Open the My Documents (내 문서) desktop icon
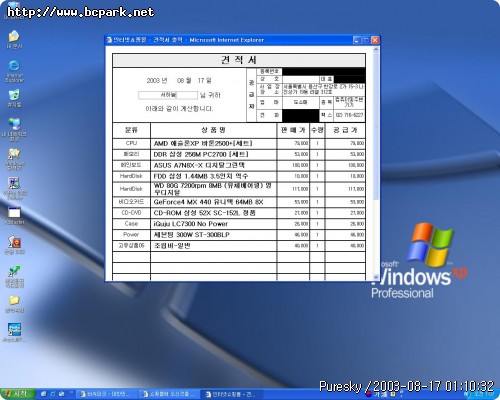The height and width of the screenshot is (400, 500). [x=14, y=39]
